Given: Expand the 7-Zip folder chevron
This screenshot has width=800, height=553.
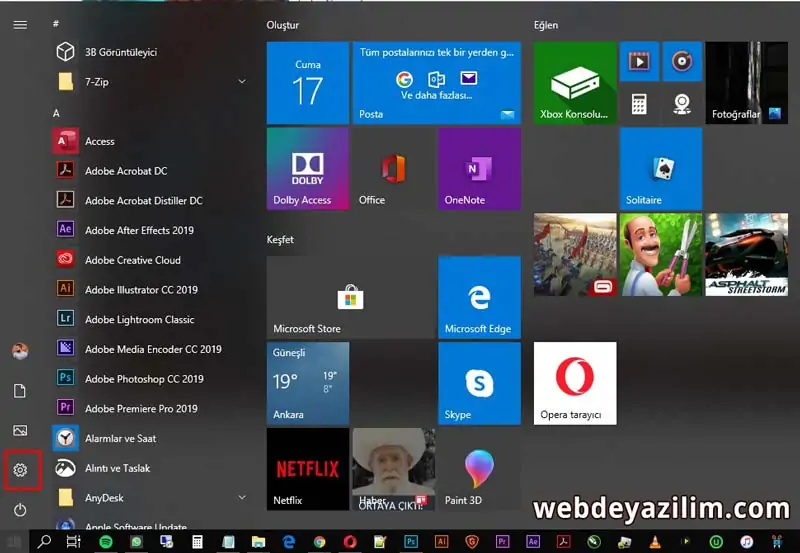Looking at the screenshot, I should (242, 82).
